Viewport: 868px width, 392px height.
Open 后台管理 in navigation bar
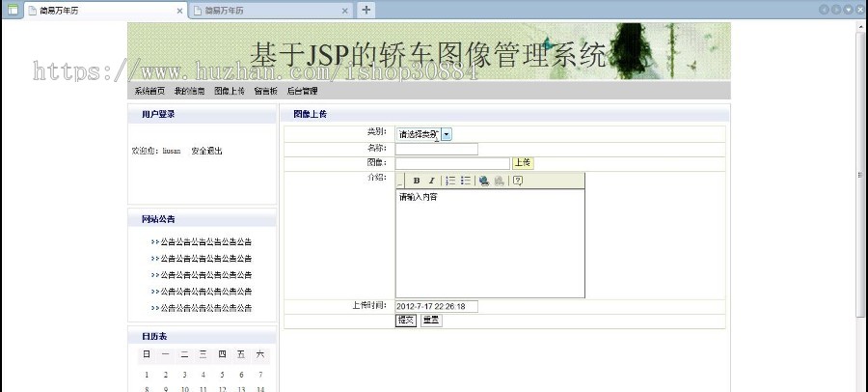click(x=302, y=91)
